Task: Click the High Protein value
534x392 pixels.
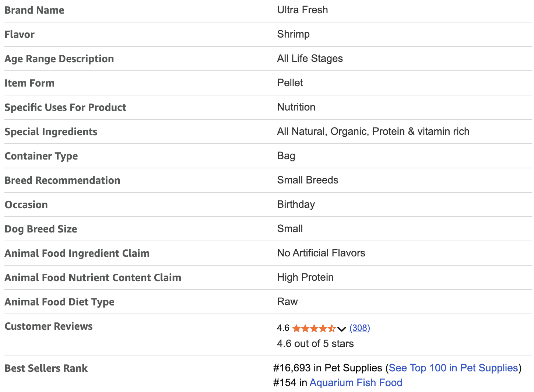Action: click(x=305, y=277)
